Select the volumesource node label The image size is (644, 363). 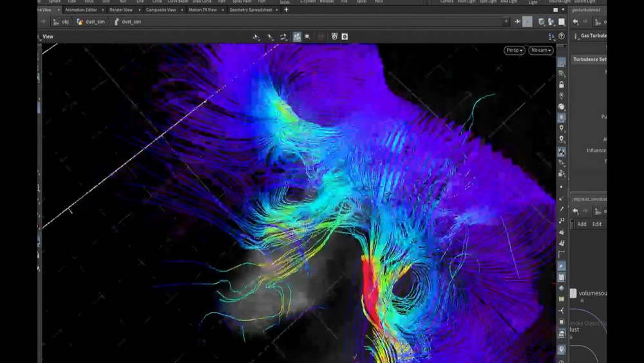tap(592, 293)
